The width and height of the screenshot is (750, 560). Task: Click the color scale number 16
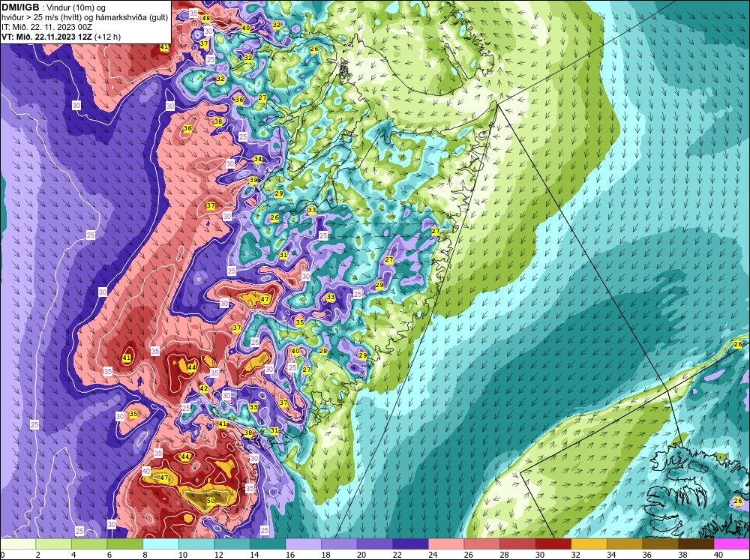pyautogui.click(x=289, y=555)
